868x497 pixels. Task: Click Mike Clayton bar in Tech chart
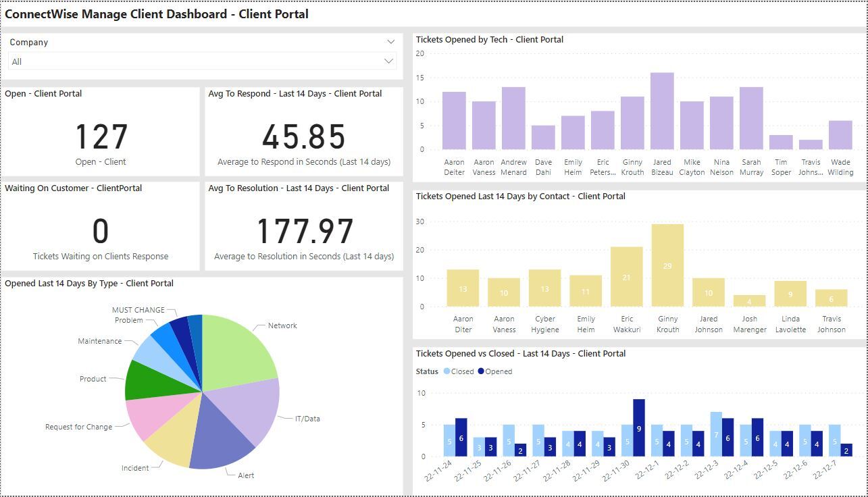(x=692, y=125)
